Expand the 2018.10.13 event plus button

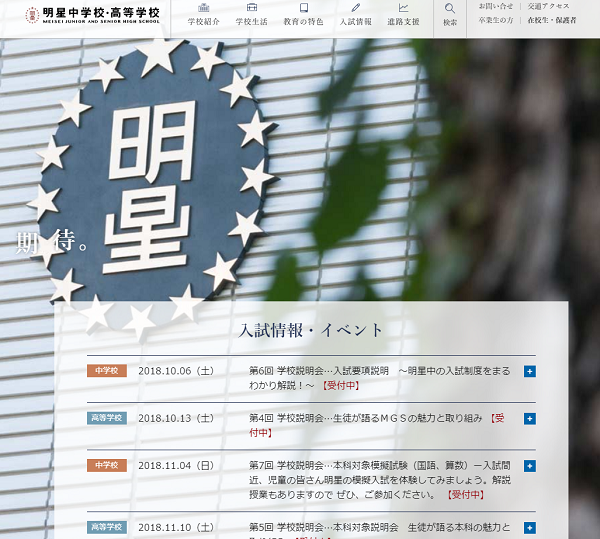pos(530,418)
